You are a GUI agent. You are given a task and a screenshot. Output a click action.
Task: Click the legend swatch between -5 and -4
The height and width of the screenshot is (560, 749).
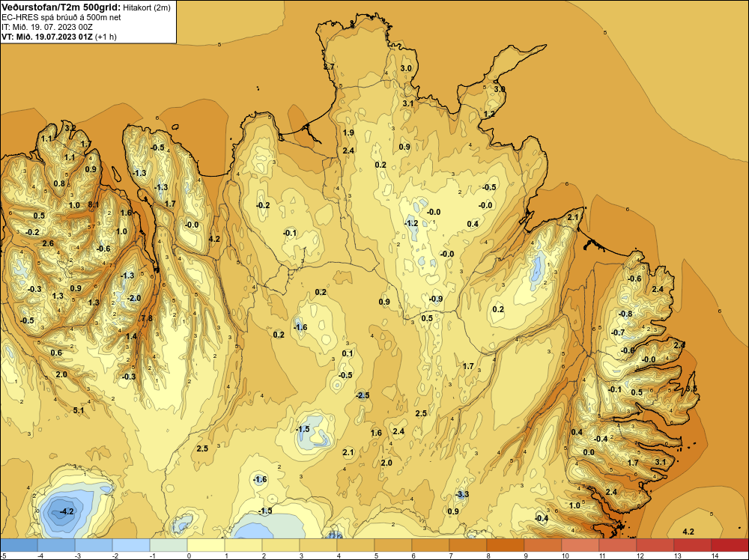[19, 545]
